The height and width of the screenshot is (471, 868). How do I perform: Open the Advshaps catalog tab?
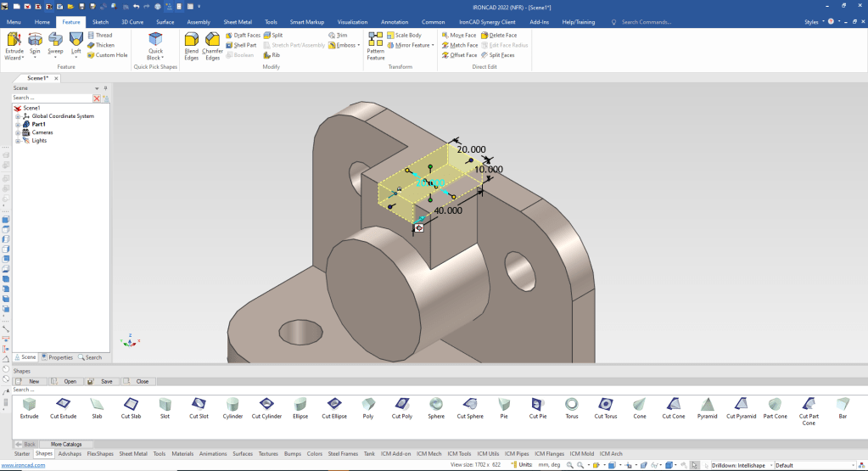70,454
